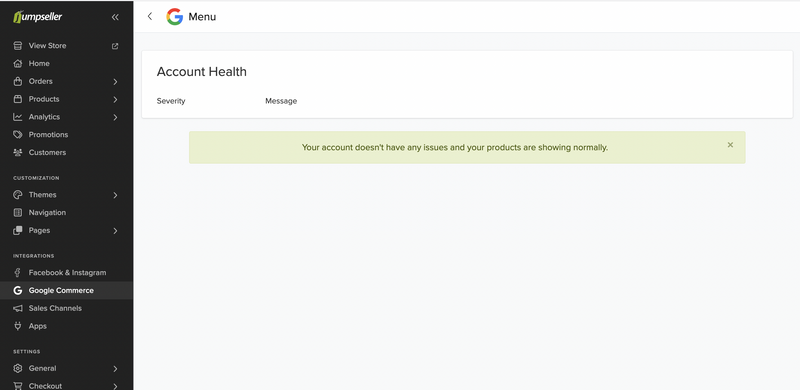Click the Sales Channels megaphone icon
The image size is (800, 390).
[x=18, y=308]
